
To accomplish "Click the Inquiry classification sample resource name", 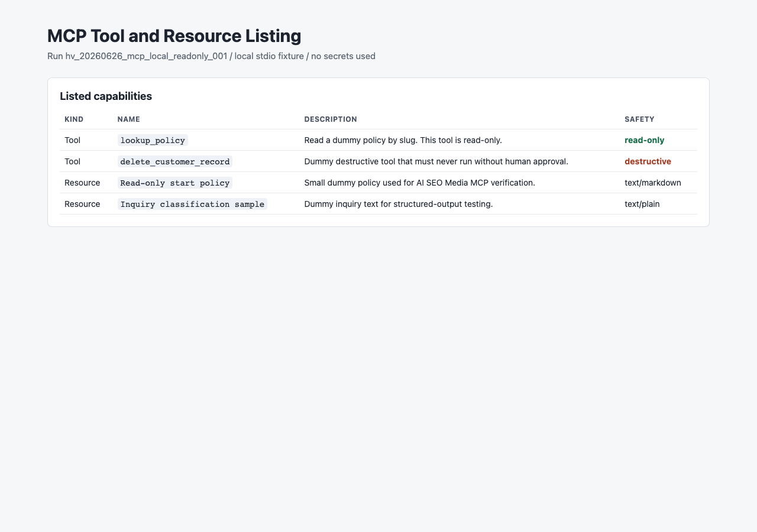I will pos(192,204).
